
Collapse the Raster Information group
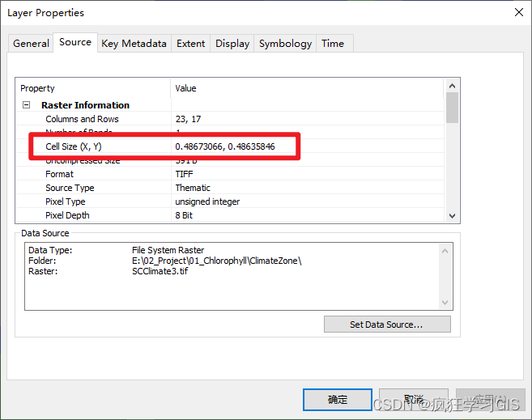point(26,104)
